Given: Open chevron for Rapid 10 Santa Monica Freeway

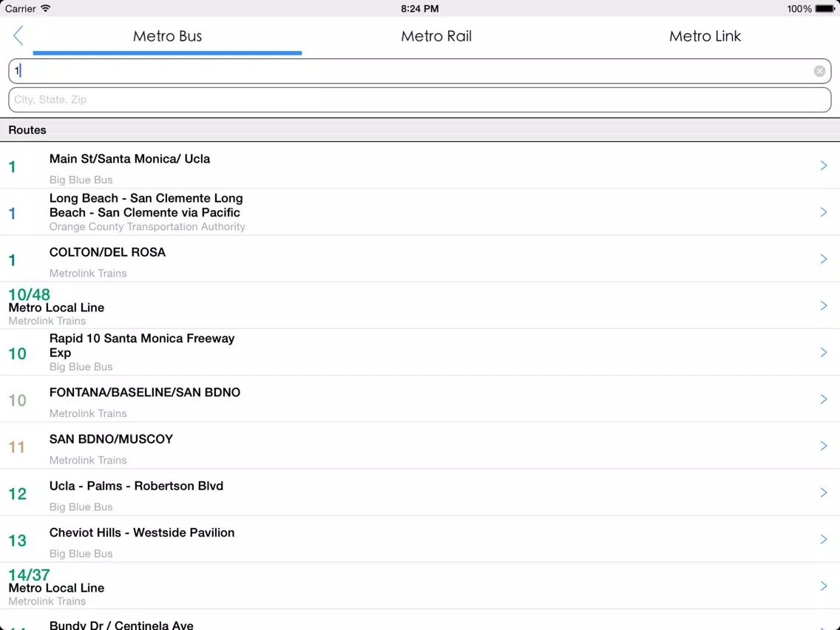Looking at the screenshot, I should (x=824, y=352).
